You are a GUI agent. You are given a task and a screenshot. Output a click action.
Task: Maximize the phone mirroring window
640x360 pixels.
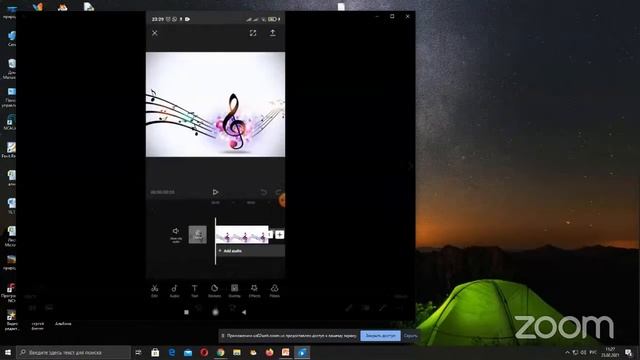(392, 16)
